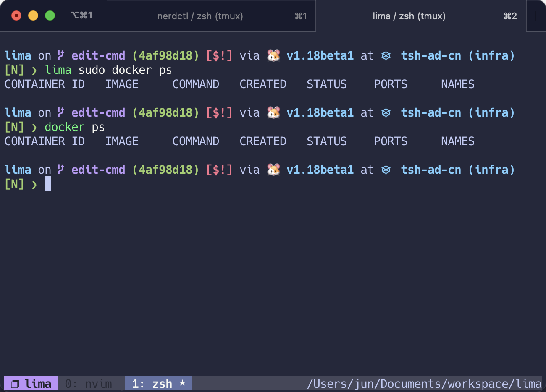Click the git branch icon in second prompt
This screenshot has height=392, width=546.
pyautogui.click(x=61, y=112)
